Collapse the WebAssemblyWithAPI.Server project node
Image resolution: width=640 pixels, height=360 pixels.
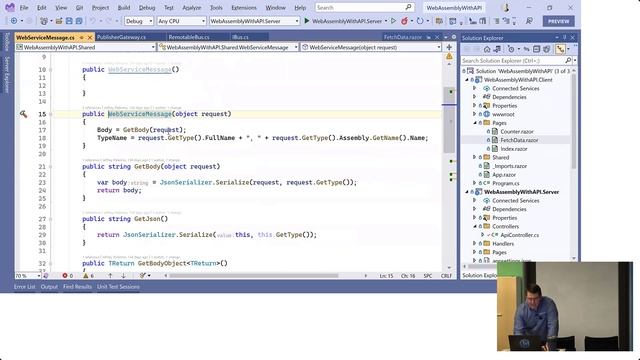pyautogui.click(x=467, y=192)
